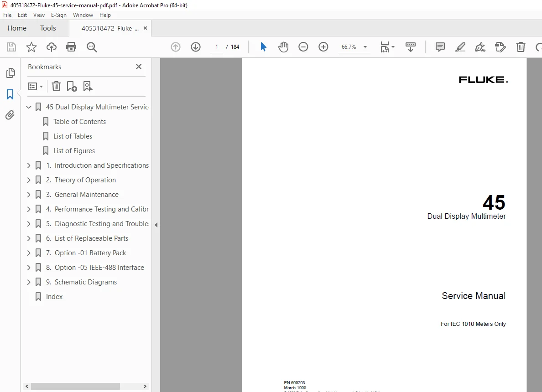542x392 pixels.
Task: Open Find text magnifier tool
Action: (92, 47)
